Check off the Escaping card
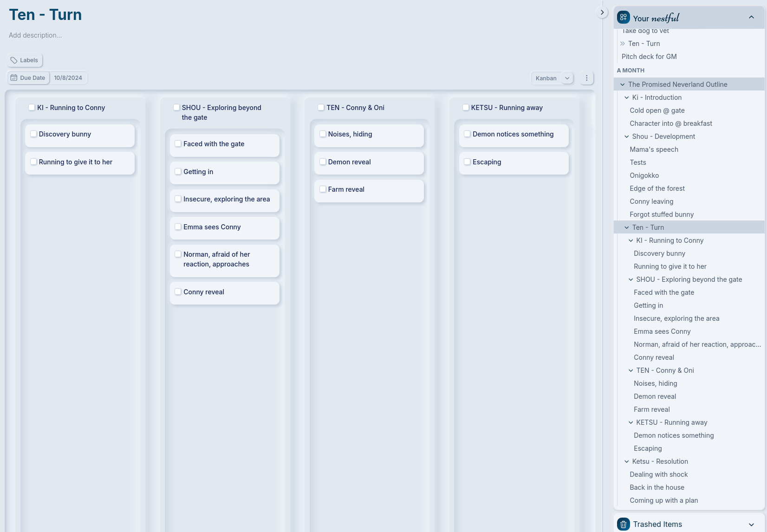Screen dimensions: 767x532 (467, 162)
